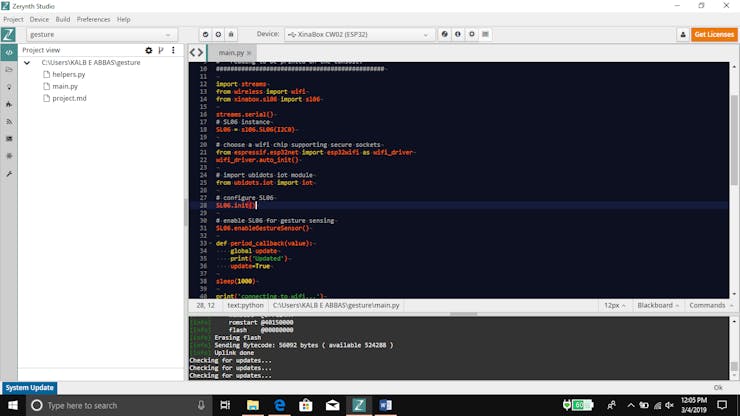The width and height of the screenshot is (740, 416).
Task: Open the Help menu
Action: pyautogui.click(x=124, y=19)
